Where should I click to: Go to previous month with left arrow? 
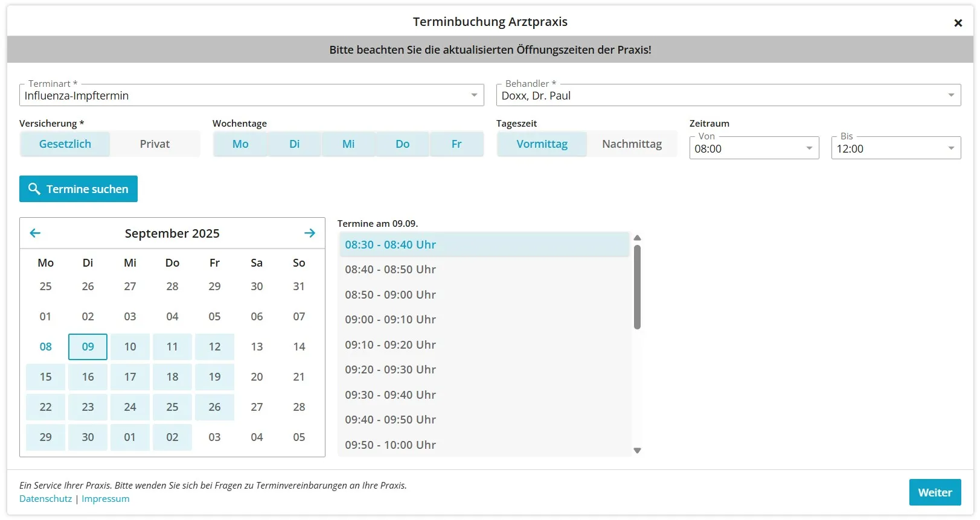coord(35,233)
